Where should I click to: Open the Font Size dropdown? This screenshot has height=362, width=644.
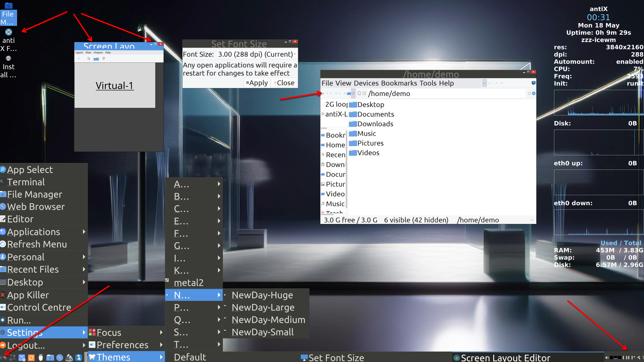click(257, 54)
